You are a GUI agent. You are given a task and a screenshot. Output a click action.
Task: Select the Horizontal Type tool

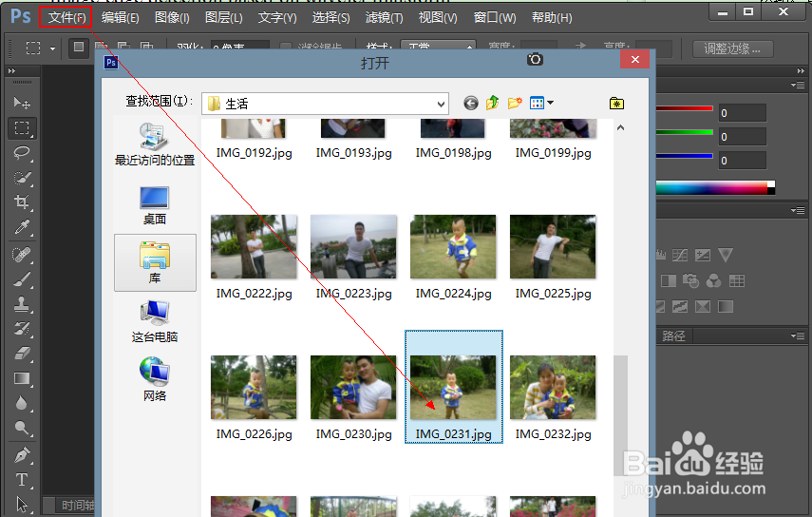click(22, 480)
